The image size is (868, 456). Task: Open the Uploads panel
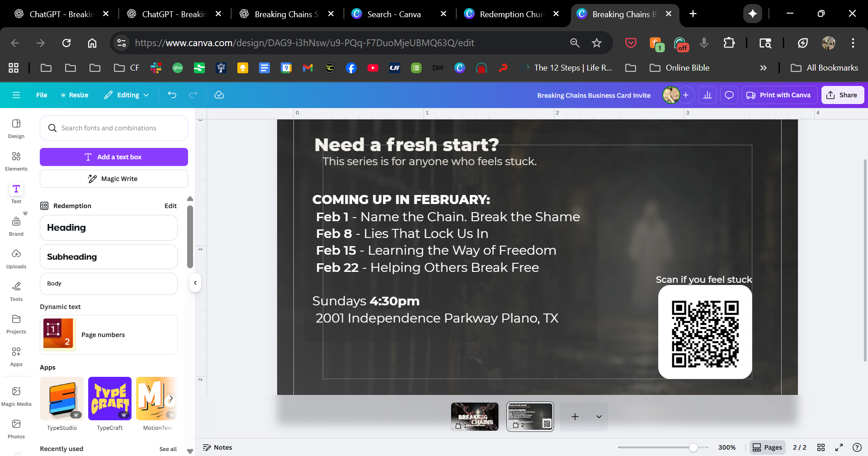pos(16,259)
